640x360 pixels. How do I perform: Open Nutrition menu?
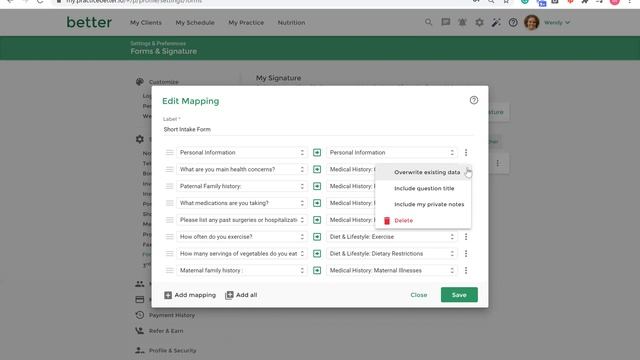(291, 22)
